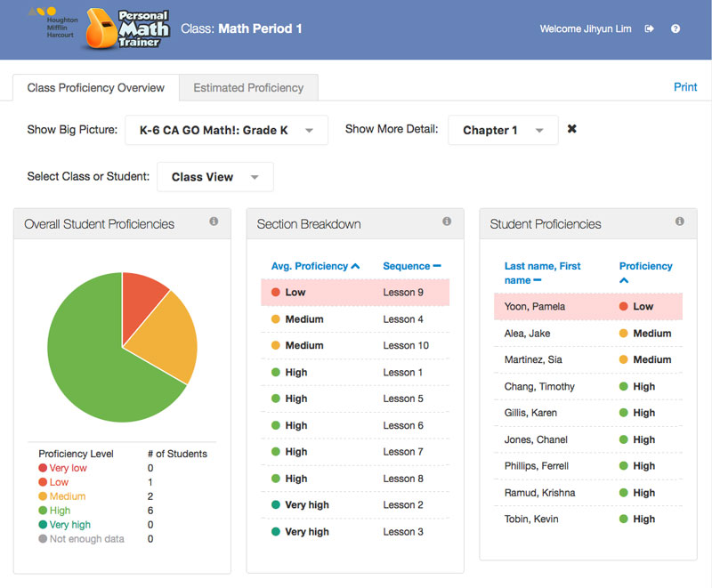
Task: Expand the Chapter 1 detail dropdown
Action: tap(503, 130)
